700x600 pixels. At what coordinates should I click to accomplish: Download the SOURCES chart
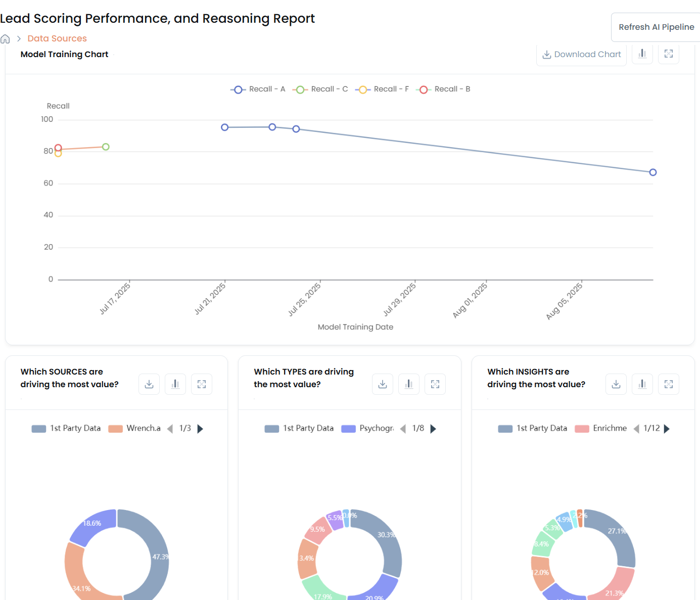coord(149,384)
